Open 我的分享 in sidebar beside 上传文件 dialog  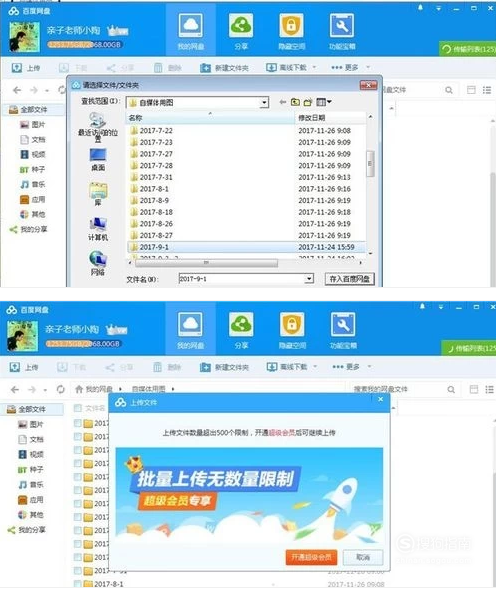27,529
